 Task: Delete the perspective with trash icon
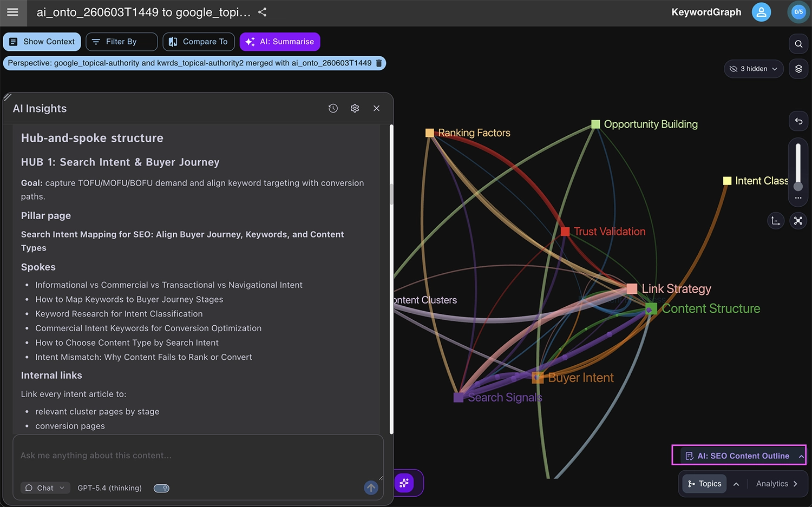point(379,63)
